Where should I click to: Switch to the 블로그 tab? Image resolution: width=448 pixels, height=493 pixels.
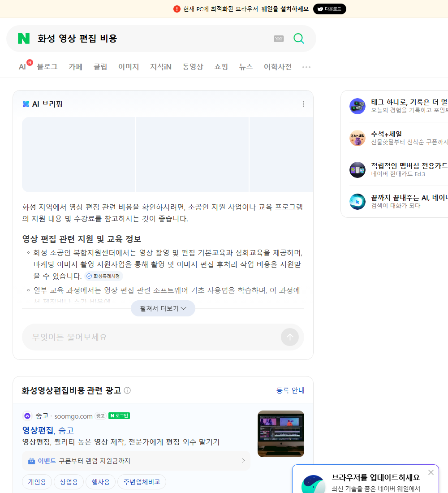pos(47,67)
